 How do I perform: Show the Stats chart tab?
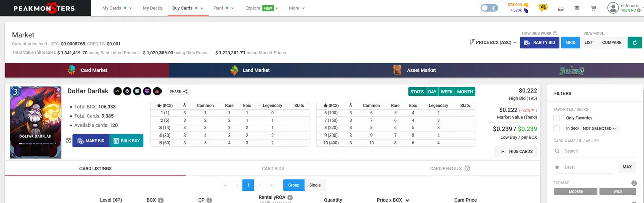coord(417,92)
